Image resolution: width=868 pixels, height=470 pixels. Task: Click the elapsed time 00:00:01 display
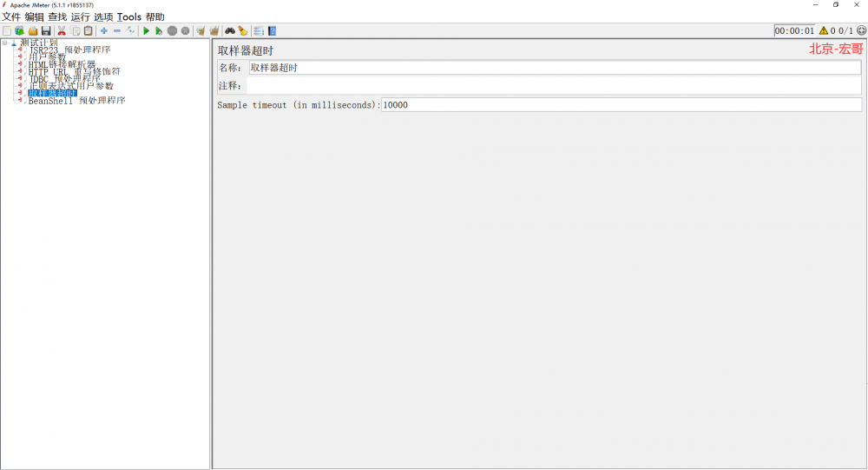pos(794,31)
